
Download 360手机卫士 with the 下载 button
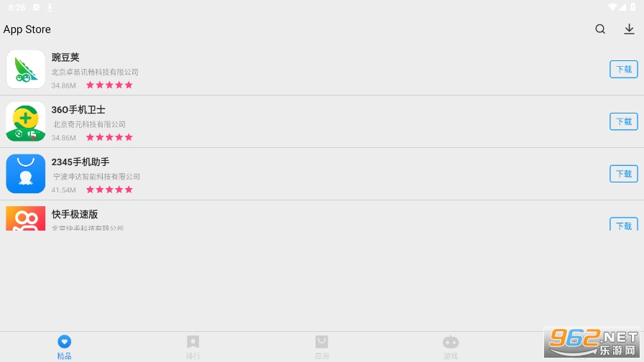pyautogui.click(x=623, y=121)
